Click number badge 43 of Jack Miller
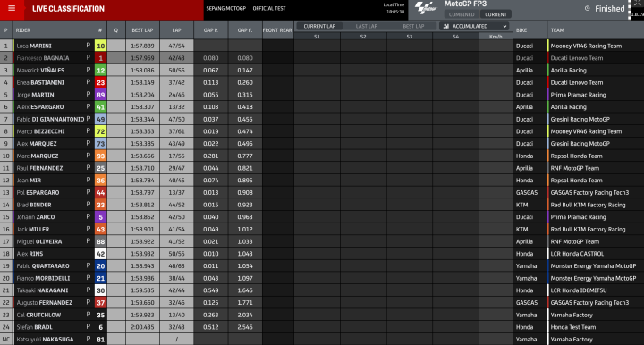This screenshot has width=644, height=345. tap(100, 230)
